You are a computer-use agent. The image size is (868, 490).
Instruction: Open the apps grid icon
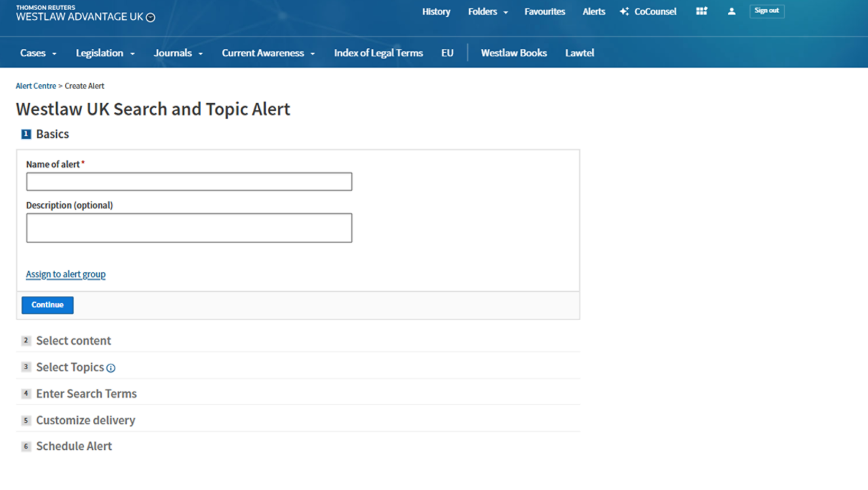(x=701, y=12)
